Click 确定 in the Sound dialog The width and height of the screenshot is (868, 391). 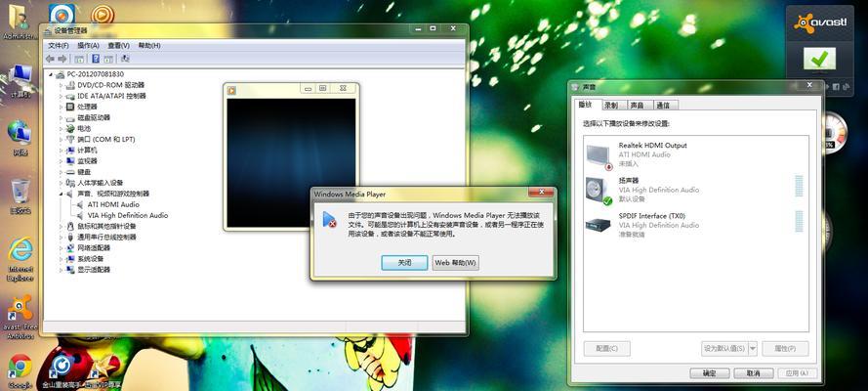pyautogui.click(x=709, y=373)
